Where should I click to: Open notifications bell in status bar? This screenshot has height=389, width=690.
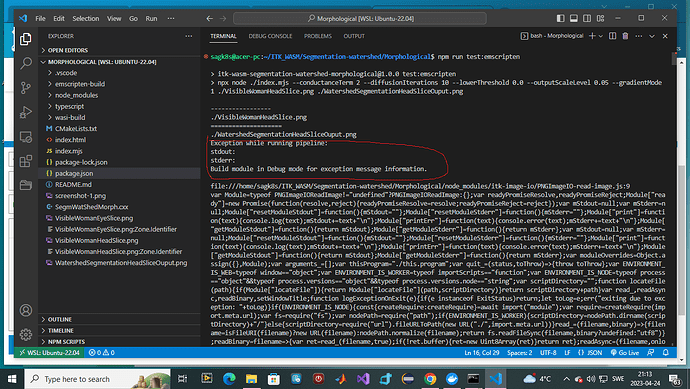(x=665, y=352)
